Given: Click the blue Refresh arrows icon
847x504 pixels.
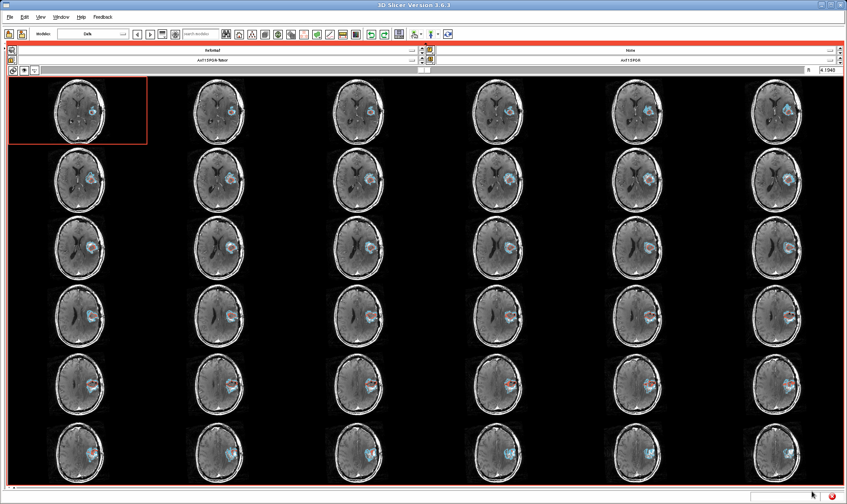Looking at the screenshot, I should point(448,34).
